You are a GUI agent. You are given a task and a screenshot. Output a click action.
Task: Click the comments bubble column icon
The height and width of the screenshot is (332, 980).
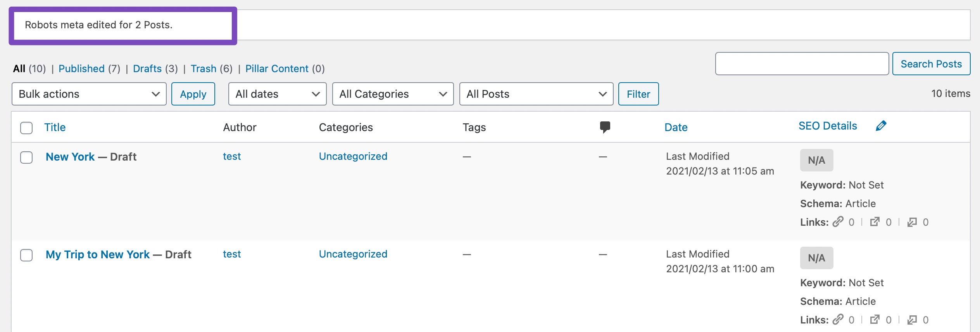(605, 127)
